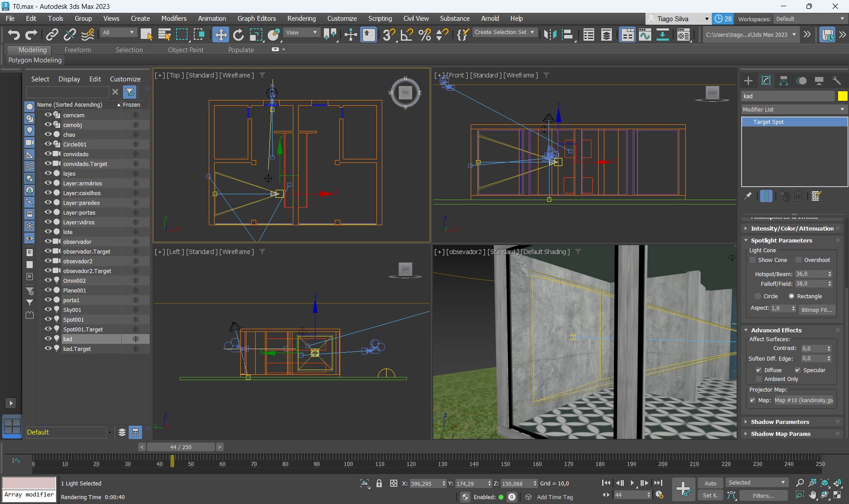Activate the Select and Rotate tool
The width and height of the screenshot is (849, 504).
coord(238,35)
